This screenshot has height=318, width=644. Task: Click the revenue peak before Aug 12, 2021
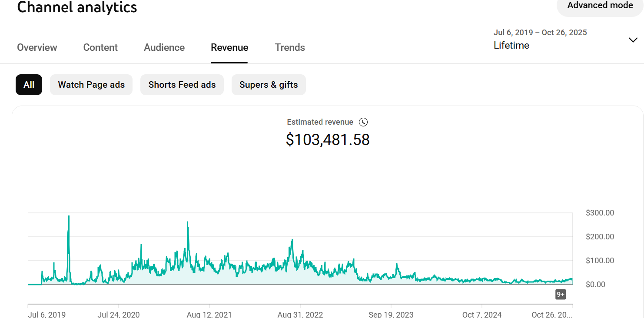tap(187, 223)
